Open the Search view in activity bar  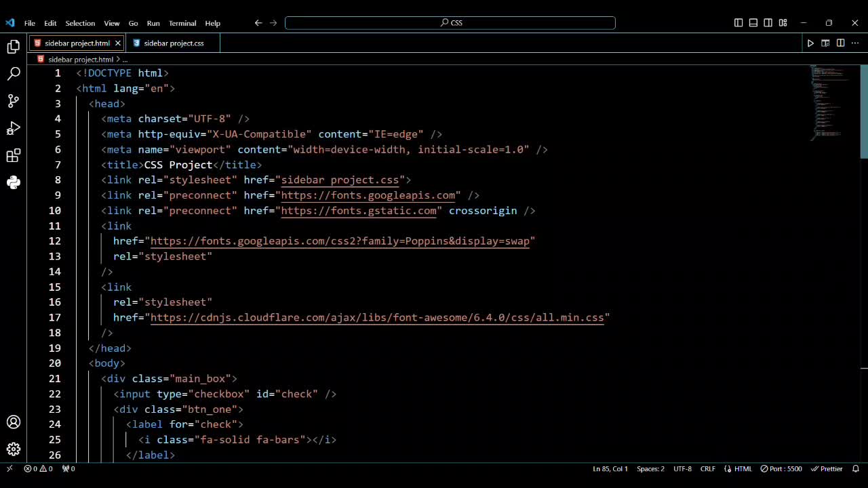[x=14, y=74]
